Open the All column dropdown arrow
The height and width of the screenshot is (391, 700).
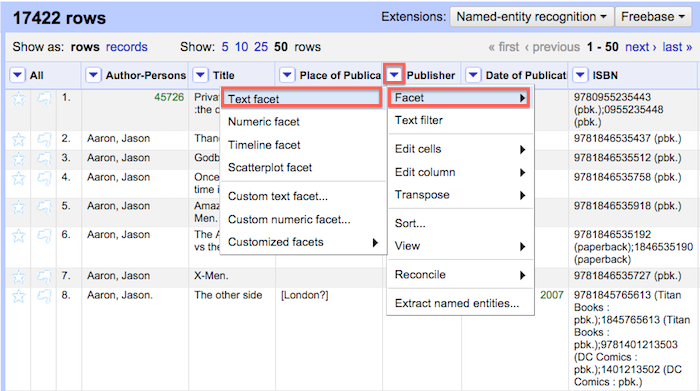coord(17,75)
